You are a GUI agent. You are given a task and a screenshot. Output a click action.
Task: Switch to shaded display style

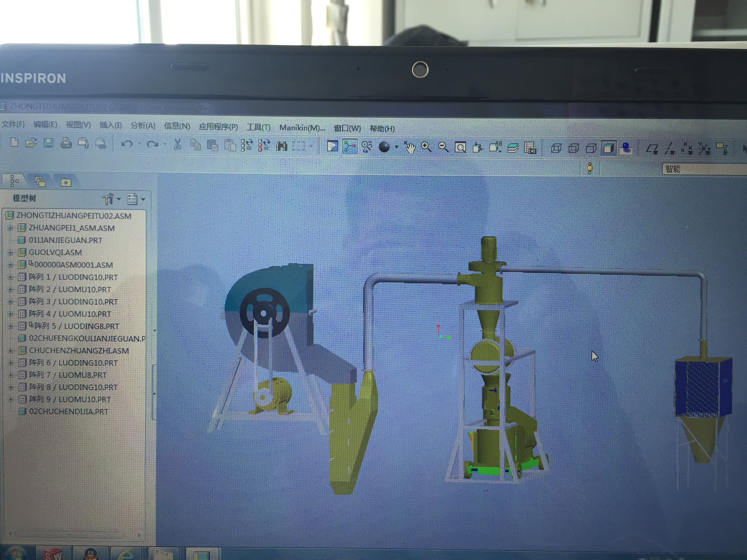[x=608, y=148]
